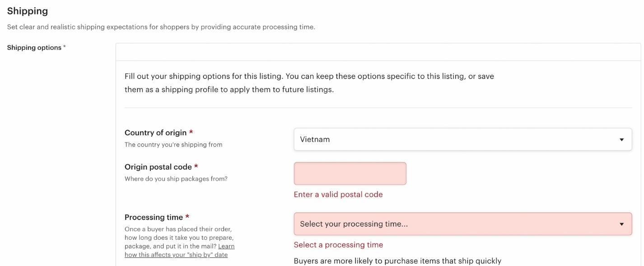Click "The country you're shipping from" helper text
Viewport: 644px width, 266px height.
173,145
